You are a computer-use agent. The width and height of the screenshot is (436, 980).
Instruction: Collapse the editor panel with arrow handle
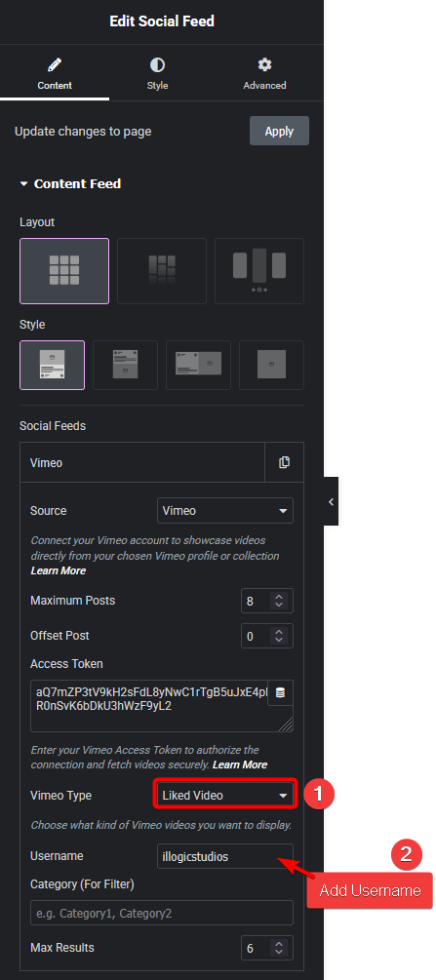coord(331,502)
